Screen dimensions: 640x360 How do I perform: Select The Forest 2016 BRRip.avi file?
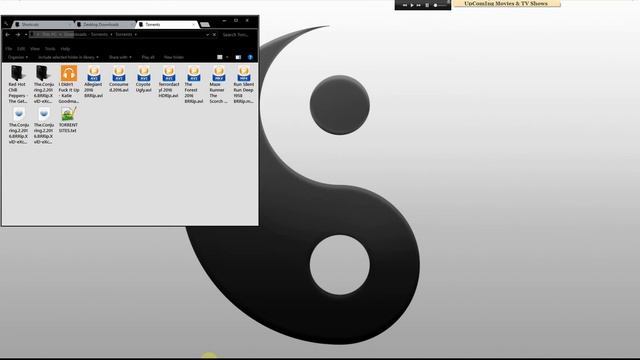(x=193, y=84)
